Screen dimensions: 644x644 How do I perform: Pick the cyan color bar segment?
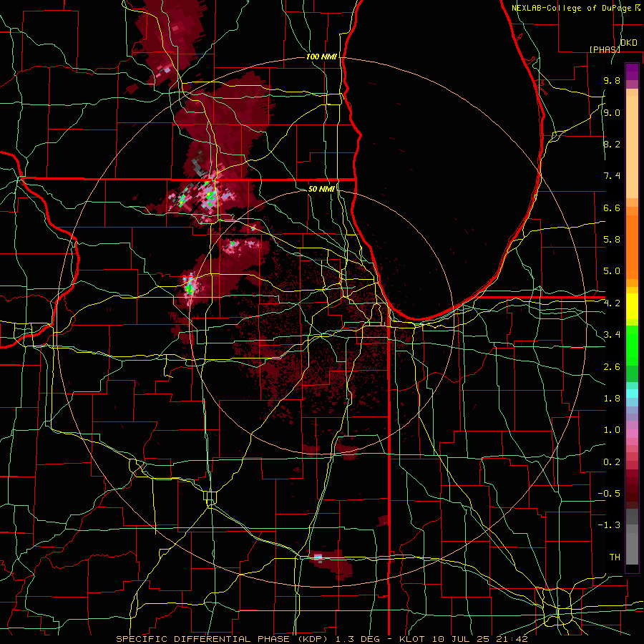(632, 394)
